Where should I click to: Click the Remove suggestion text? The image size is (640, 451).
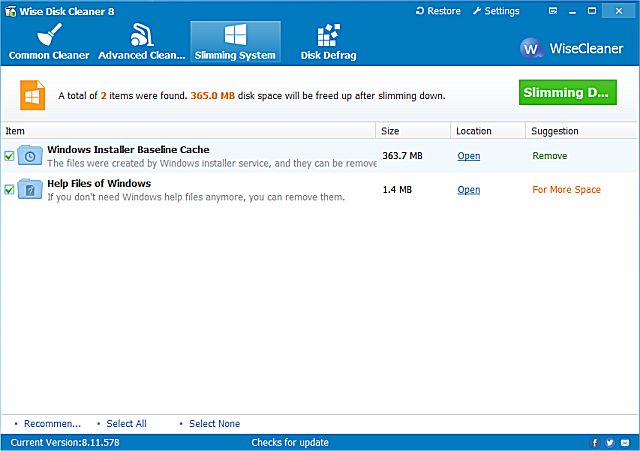tap(550, 156)
